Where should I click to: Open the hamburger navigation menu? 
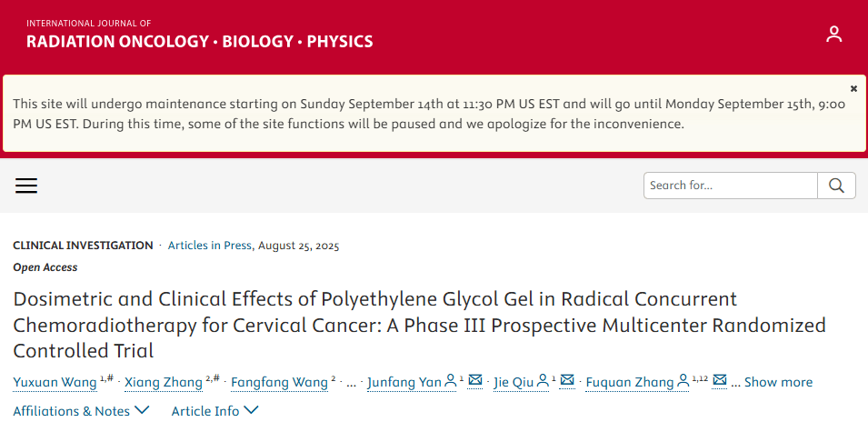26,186
